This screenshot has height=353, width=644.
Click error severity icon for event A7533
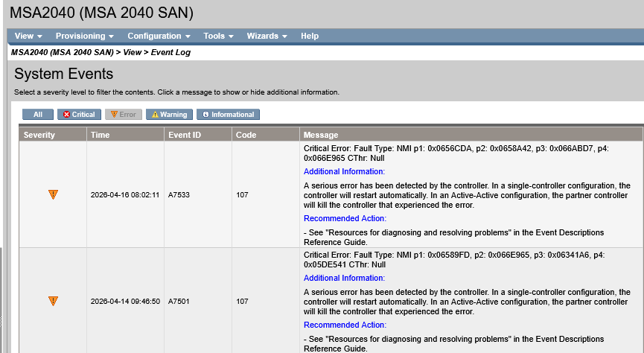[x=53, y=194]
